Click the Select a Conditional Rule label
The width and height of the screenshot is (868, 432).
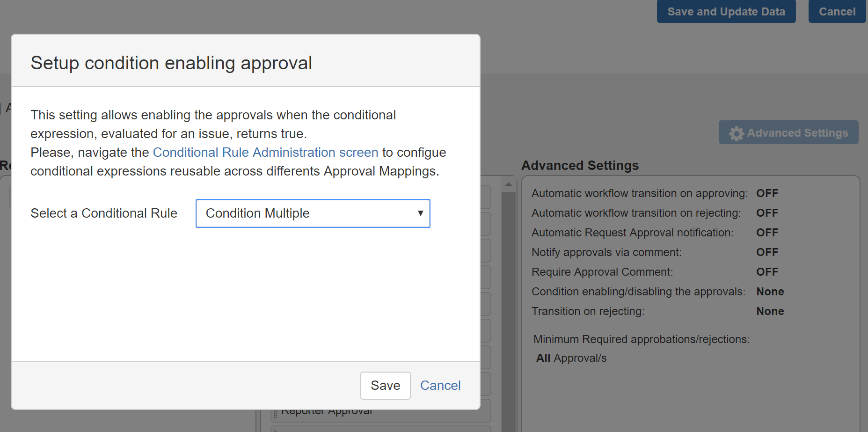click(x=104, y=213)
